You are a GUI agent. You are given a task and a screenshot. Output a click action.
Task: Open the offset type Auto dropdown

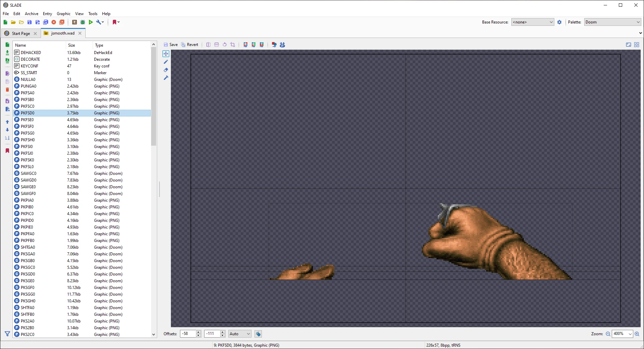[240, 334]
